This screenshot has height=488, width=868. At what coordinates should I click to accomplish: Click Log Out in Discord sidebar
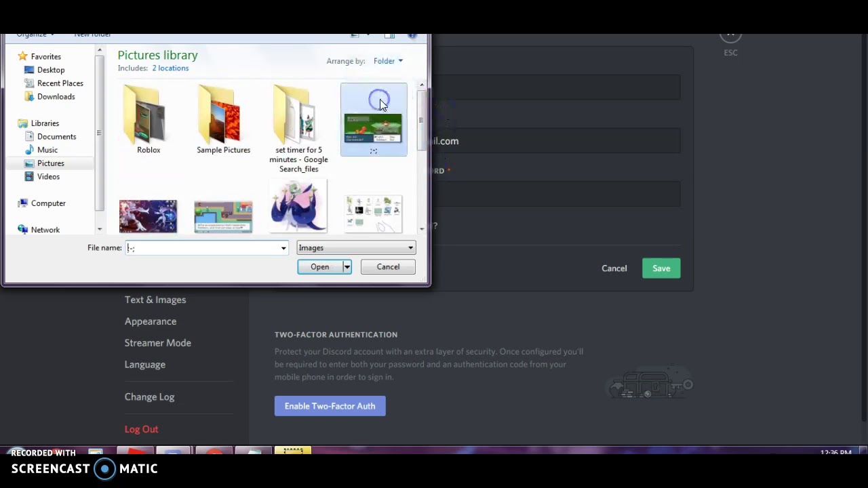click(x=142, y=429)
